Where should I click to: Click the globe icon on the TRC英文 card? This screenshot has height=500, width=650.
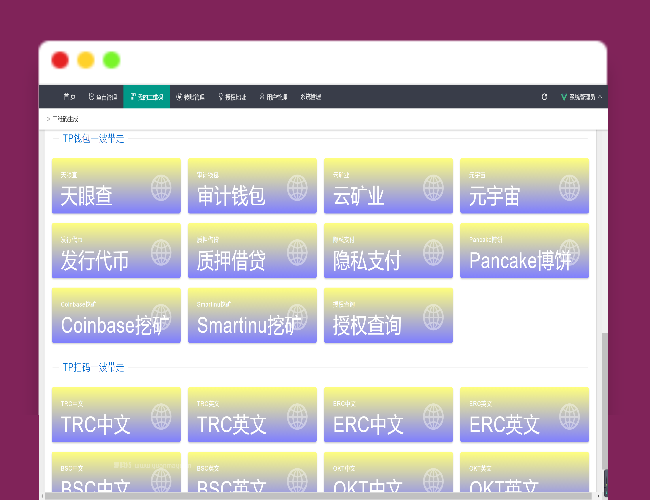297,417
